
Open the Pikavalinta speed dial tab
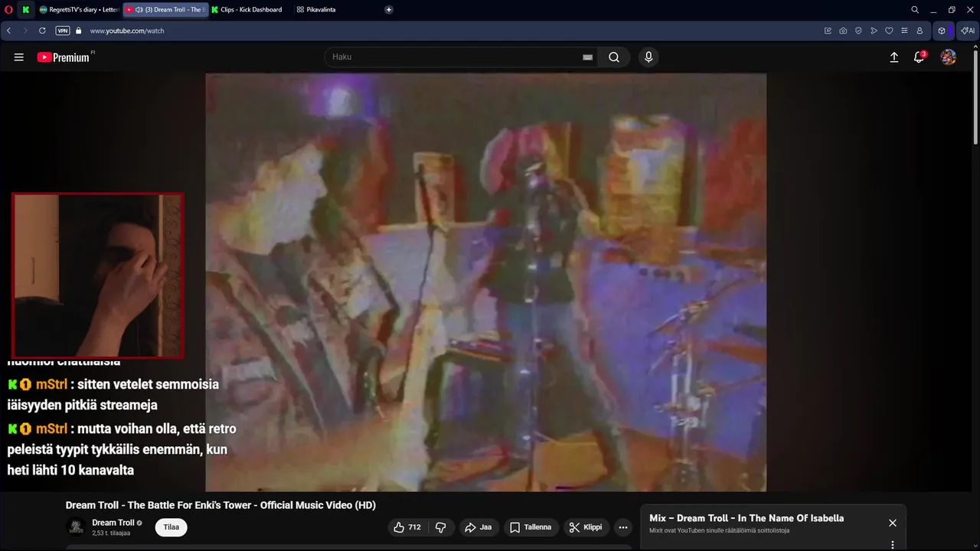(x=316, y=10)
